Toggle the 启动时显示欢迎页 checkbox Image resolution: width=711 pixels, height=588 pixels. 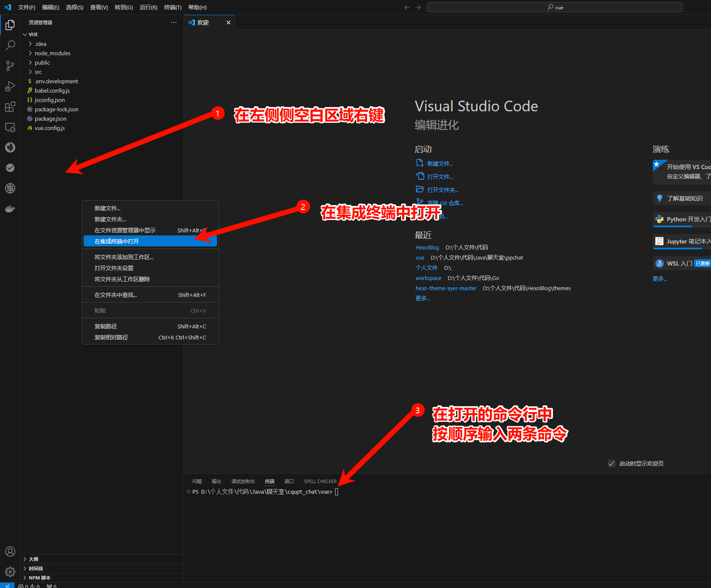coord(612,464)
